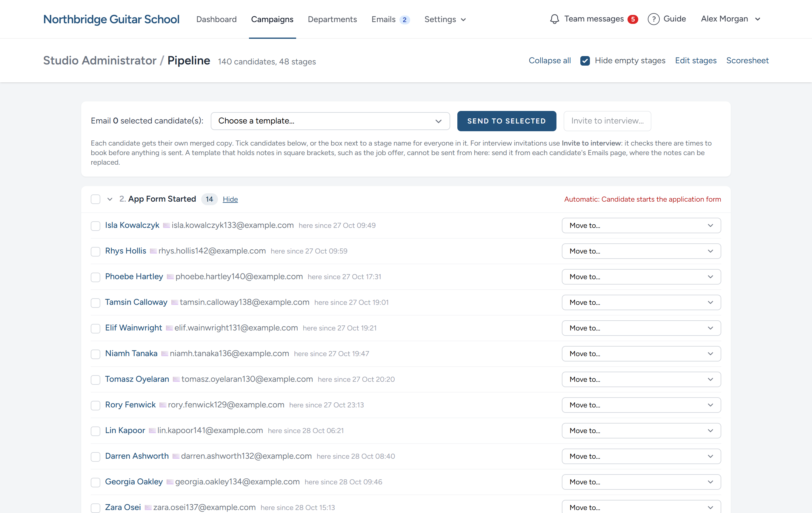Click the envelope icon beside tomasz.oyelaran130@example.com

(176, 379)
